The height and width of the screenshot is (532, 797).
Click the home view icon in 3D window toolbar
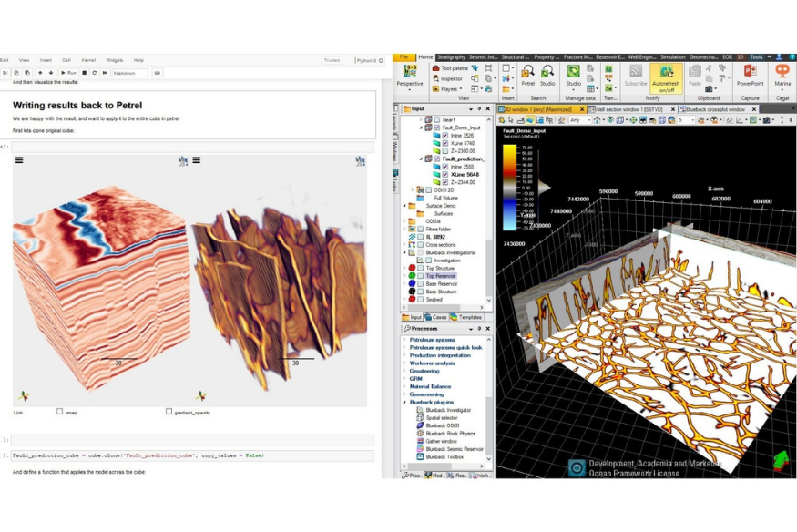(x=598, y=120)
